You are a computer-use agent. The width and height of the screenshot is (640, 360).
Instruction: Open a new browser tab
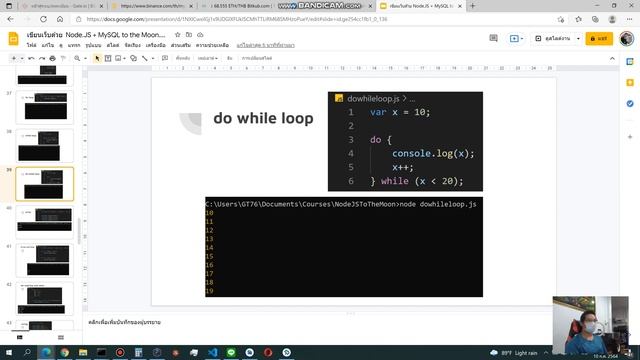(x=472, y=6)
